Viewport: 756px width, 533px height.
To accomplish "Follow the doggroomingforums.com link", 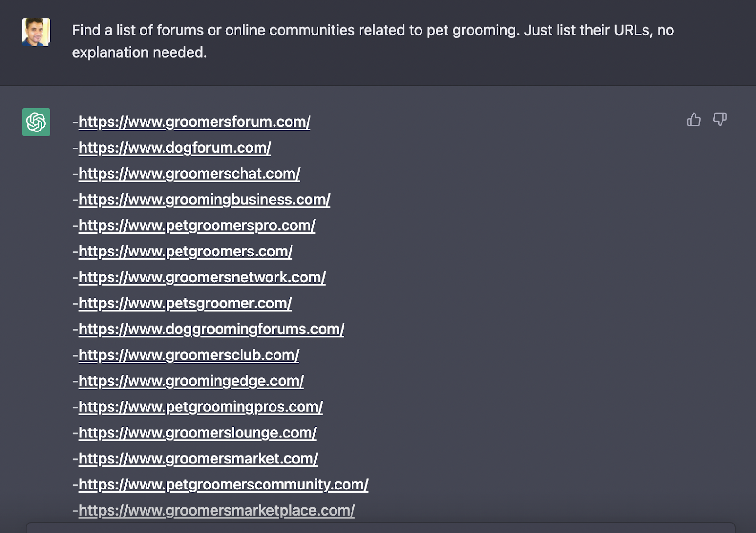I will [x=211, y=330].
